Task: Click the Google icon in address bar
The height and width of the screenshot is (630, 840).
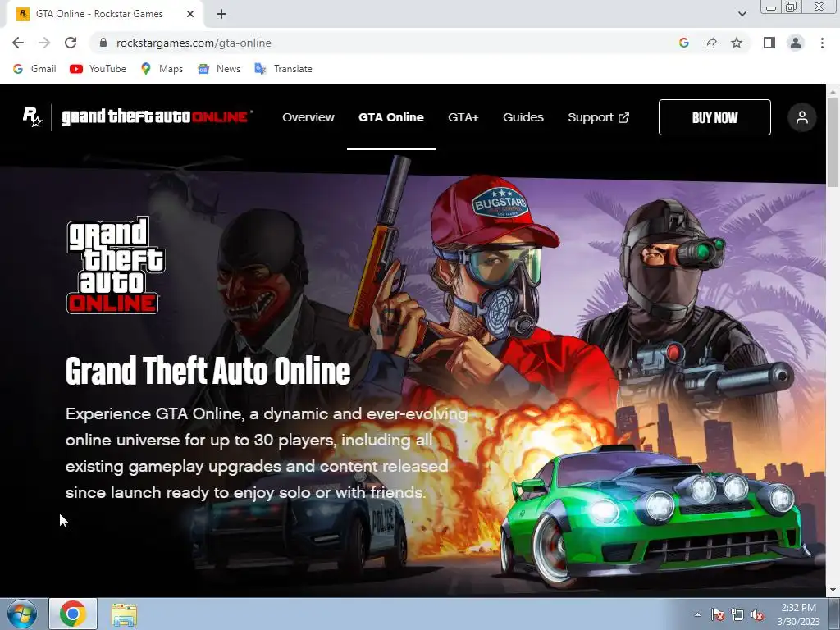Action: 683,43
